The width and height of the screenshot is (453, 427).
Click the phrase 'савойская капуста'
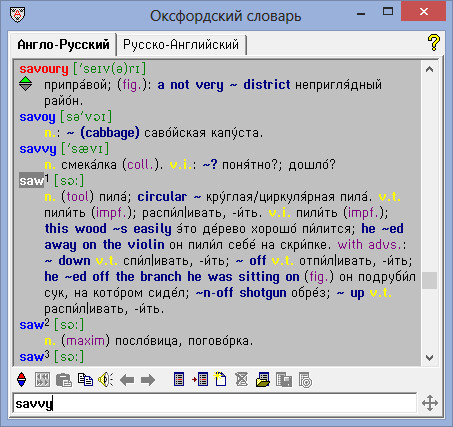203,133
